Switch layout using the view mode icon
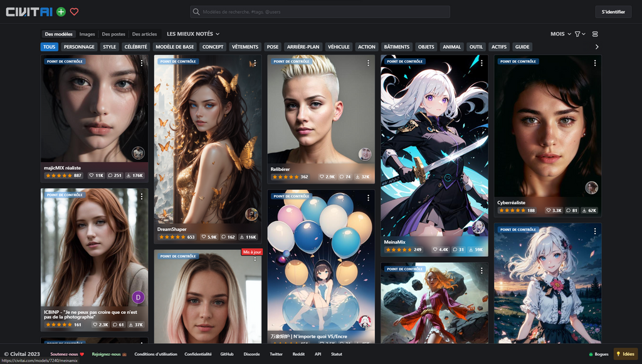The image size is (642, 364). point(595,34)
